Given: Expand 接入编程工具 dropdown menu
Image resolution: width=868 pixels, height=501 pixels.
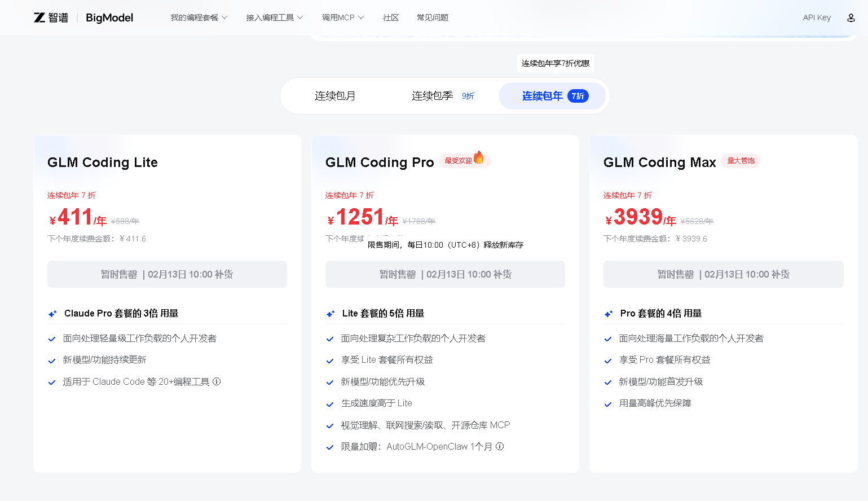Looking at the screenshot, I should tap(275, 17).
